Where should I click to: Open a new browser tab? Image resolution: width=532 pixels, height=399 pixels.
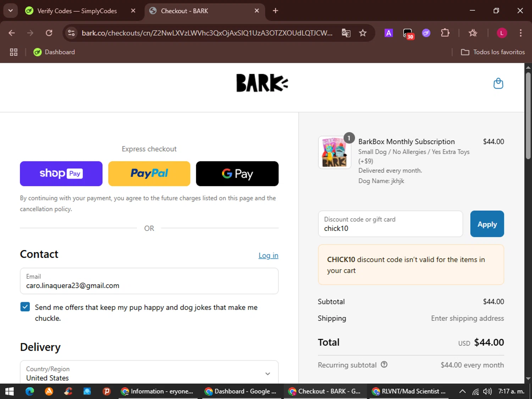pos(276,11)
